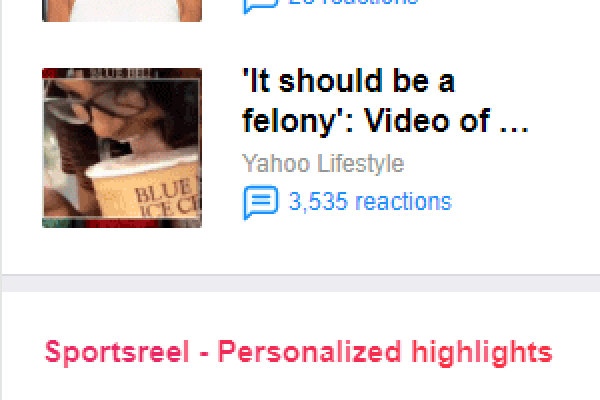600x400 pixels.
Task: Open the Sportsreel - Personalized highlights heading
Action: coord(298,352)
